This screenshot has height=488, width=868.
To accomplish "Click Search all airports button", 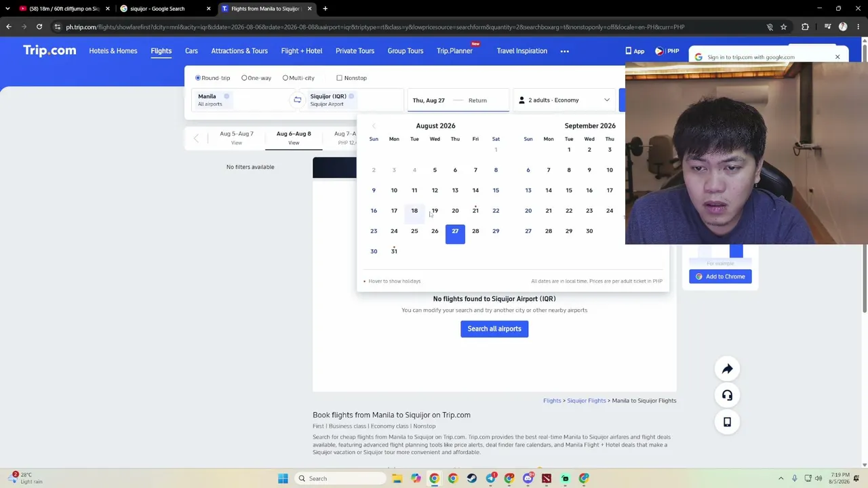I will tap(494, 329).
